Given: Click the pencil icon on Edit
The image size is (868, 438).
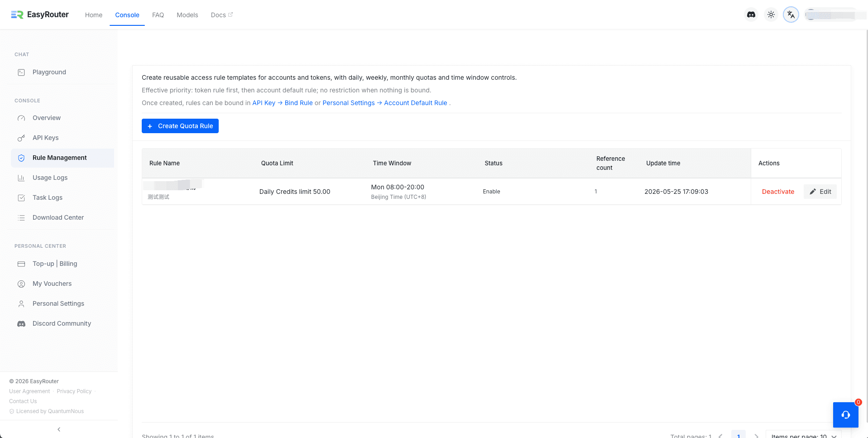Looking at the screenshot, I should [x=813, y=192].
